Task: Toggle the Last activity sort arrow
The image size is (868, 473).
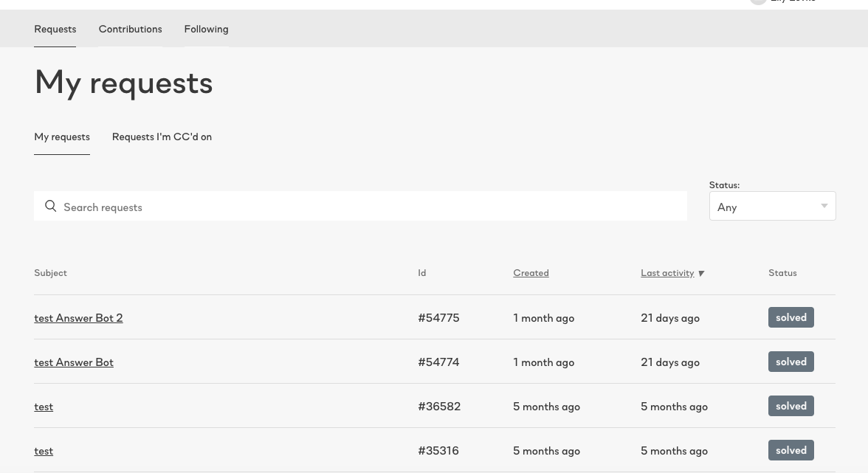Action: point(701,273)
